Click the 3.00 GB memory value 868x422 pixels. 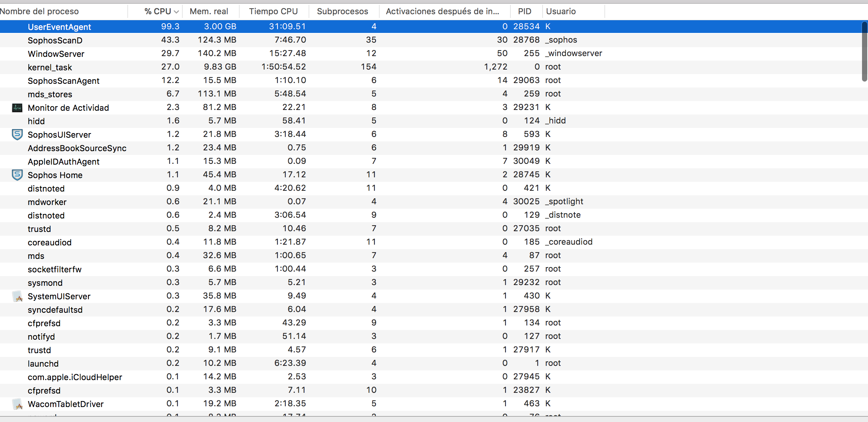220,27
